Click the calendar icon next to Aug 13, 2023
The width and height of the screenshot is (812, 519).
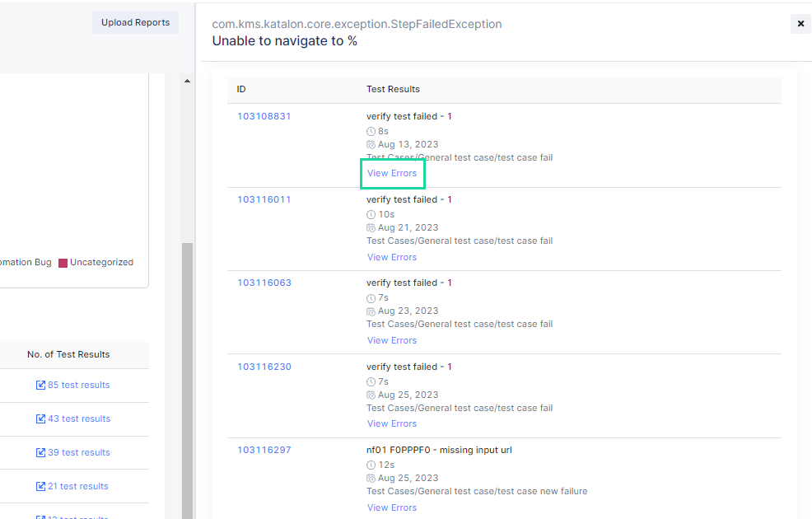pos(371,144)
